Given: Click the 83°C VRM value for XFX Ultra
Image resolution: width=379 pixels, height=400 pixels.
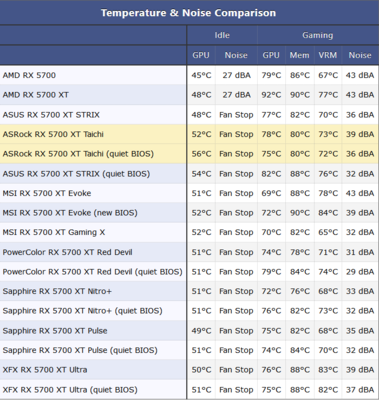Looking at the screenshot, I should (x=328, y=370).
